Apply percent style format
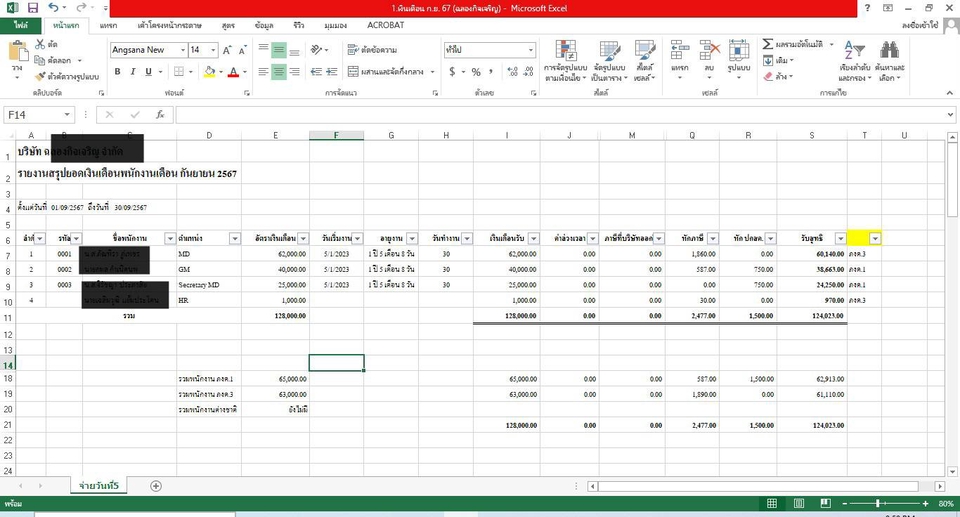The height and width of the screenshot is (517, 960). tap(476, 72)
